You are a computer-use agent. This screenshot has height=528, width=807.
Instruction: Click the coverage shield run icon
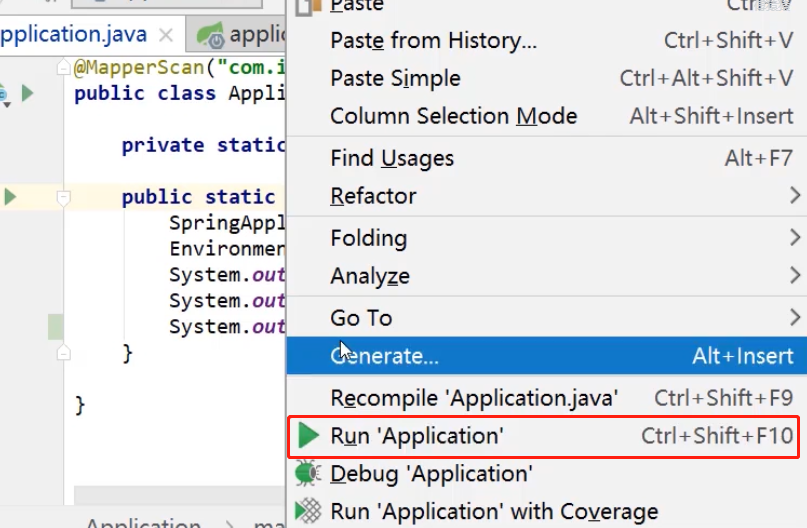[308, 512]
